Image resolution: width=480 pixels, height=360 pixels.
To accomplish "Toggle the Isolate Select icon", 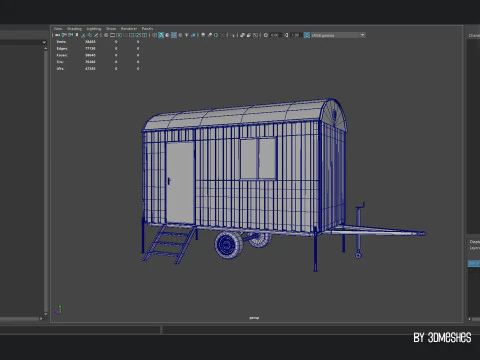I will [232, 35].
